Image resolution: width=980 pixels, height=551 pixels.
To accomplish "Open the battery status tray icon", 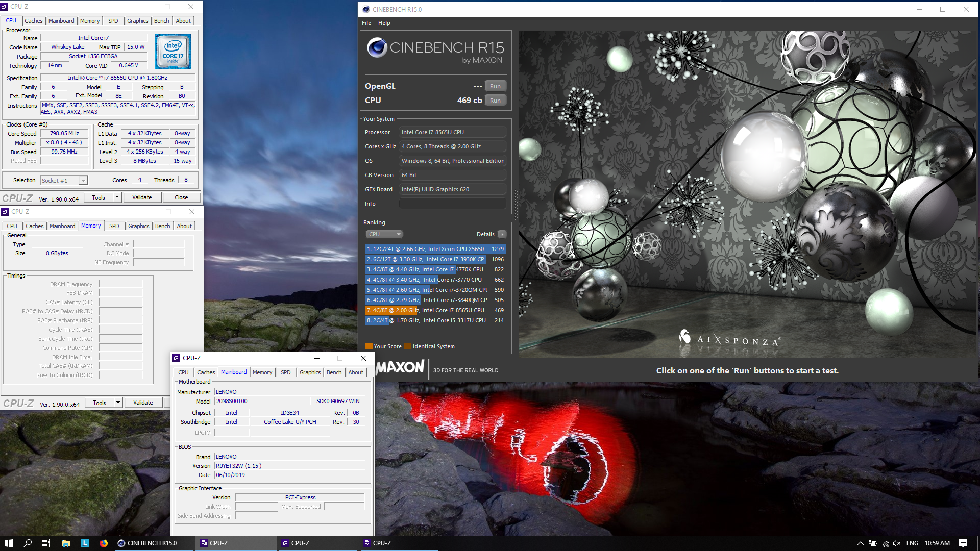I will pyautogui.click(x=873, y=543).
